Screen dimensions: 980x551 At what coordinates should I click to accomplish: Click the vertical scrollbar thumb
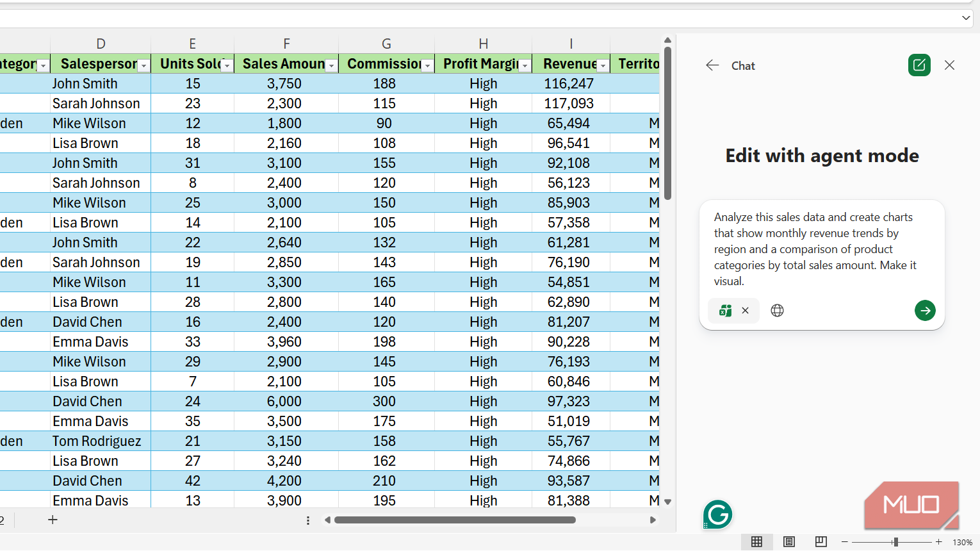pos(667,123)
